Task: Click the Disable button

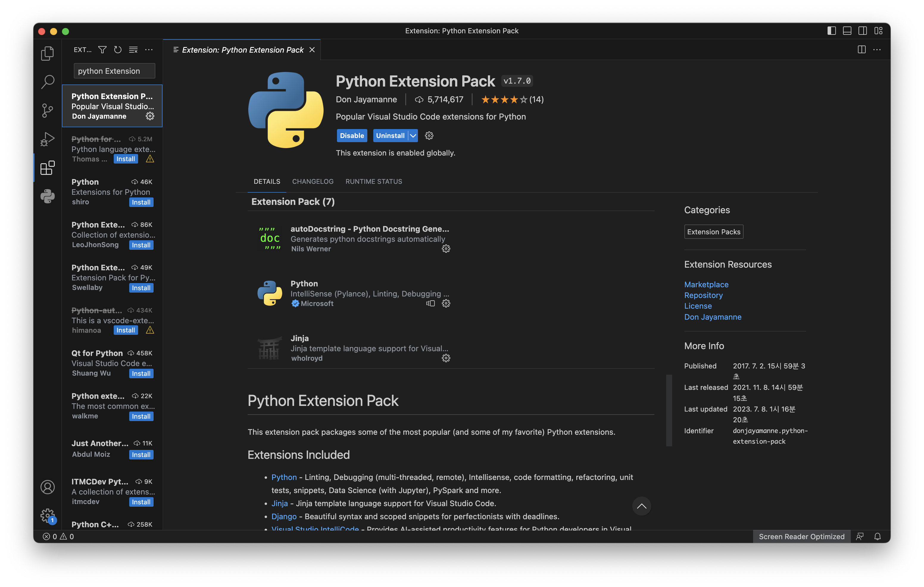Action: (352, 136)
